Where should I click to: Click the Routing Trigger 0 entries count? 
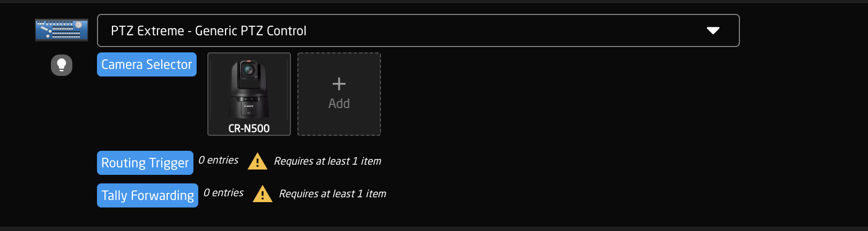(219, 160)
